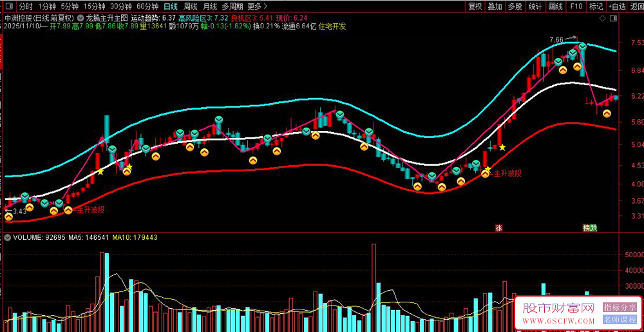
Task: Click the 榜跌 marker on the time axis
Action: [x=590, y=228]
